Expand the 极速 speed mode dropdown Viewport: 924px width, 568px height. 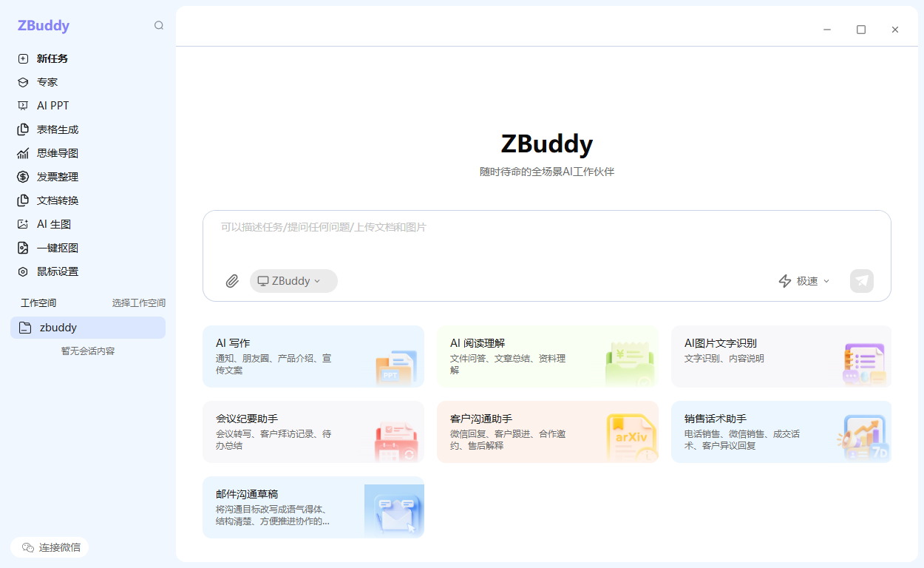click(x=826, y=281)
